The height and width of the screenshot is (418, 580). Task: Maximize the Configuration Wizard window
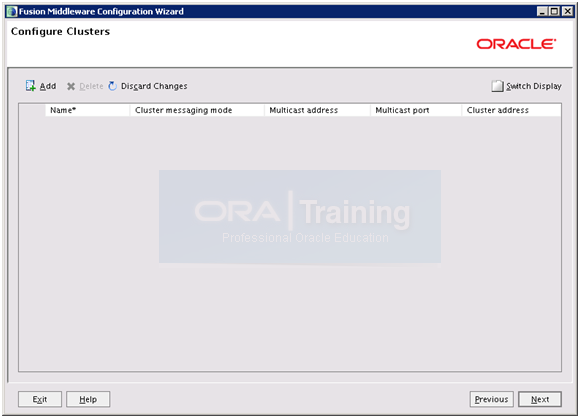pyautogui.click(x=554, y=11)
